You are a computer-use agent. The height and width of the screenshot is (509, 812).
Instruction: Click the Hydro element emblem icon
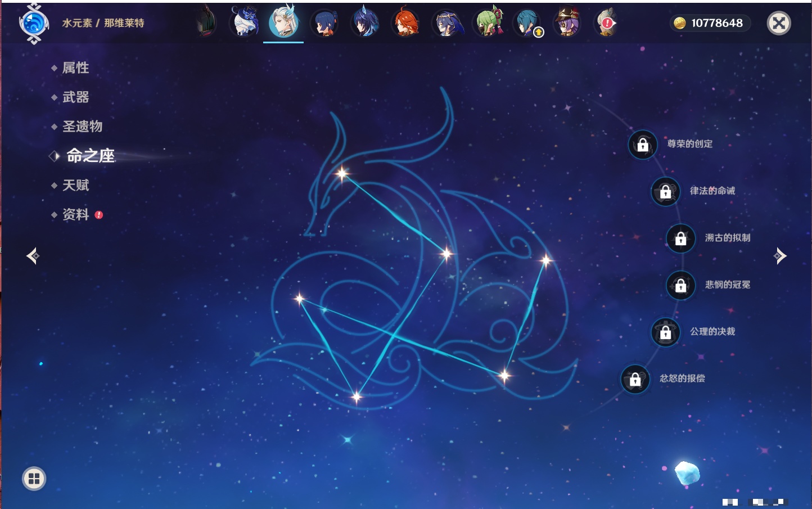[34, 24]
